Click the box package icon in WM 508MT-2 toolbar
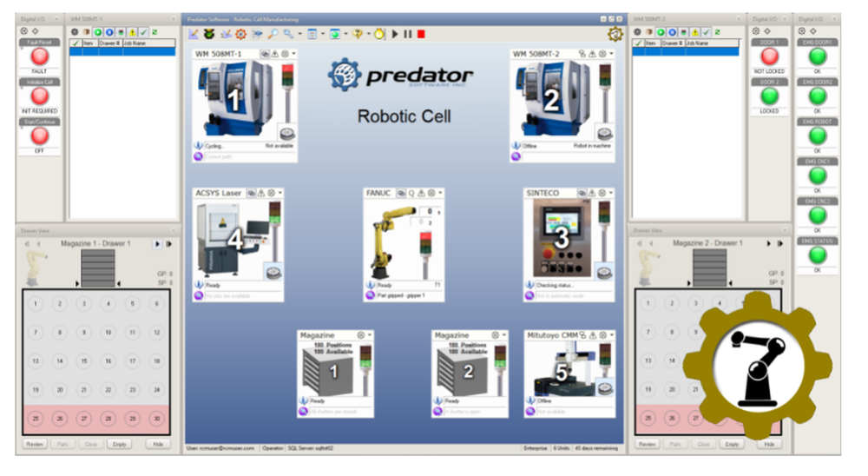The height and width of the screenshot is (476, 868). tap(648, 32)
